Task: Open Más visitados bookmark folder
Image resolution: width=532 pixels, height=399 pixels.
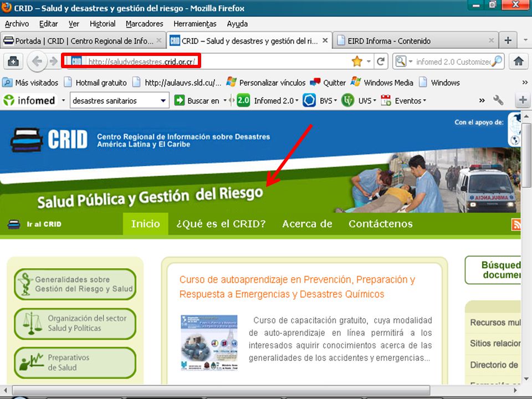Action: [x=30, y=83]
